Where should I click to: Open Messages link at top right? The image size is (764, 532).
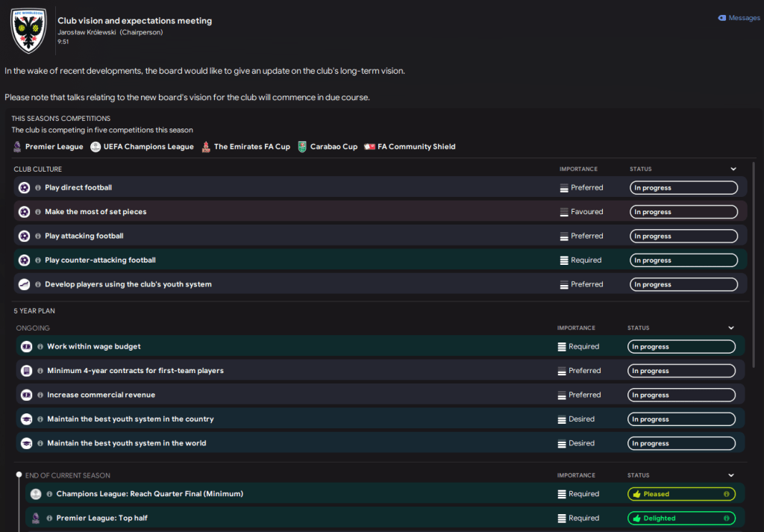click(739, 18)
